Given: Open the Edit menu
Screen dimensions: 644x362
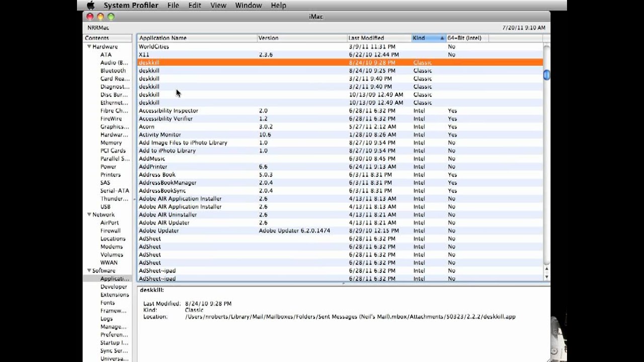Looking at the screenshot, I should (x=195, y=5).
